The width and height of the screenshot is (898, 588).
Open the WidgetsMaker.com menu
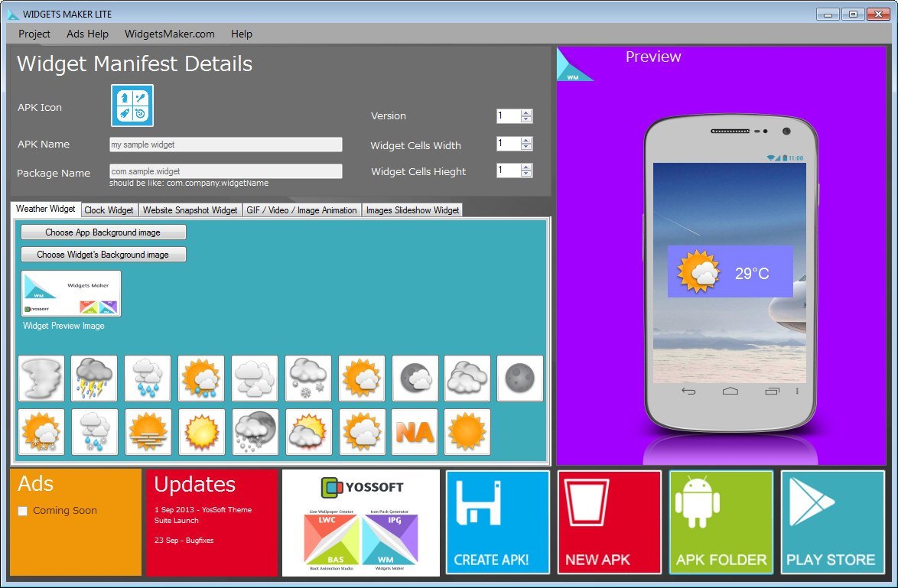(x=170, y=34)
